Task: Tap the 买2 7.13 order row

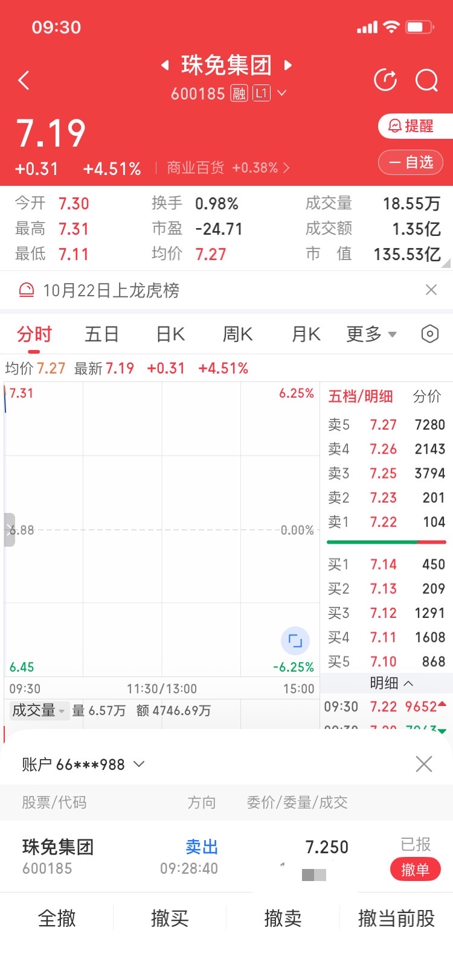Action: (387, 588)
